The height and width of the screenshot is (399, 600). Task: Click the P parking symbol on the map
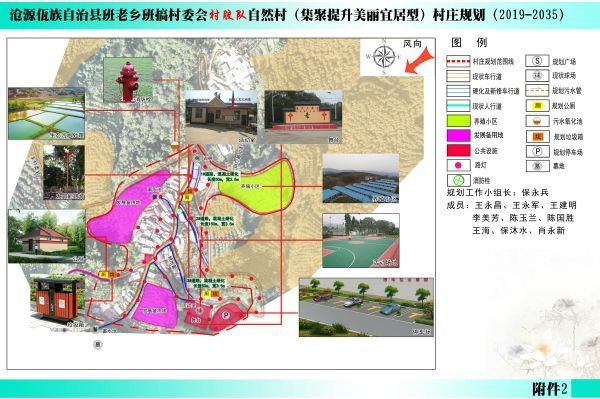226,315
